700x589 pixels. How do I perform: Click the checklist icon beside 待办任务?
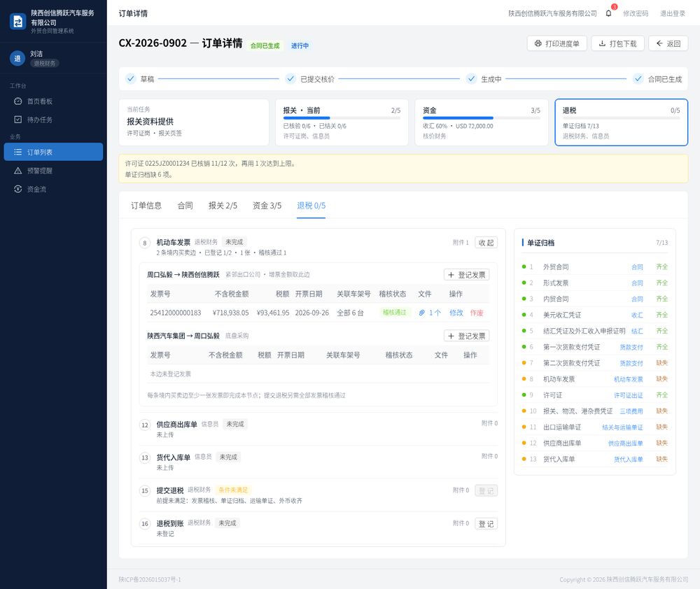18,120
